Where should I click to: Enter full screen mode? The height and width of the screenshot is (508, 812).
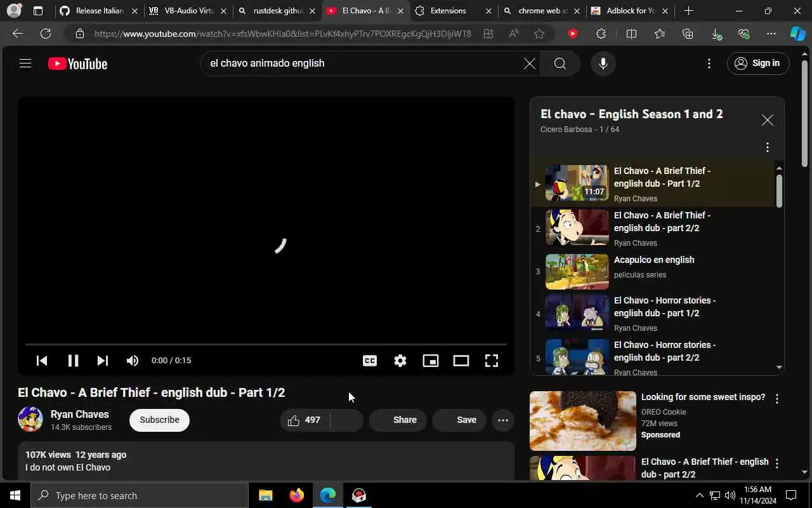coord(492,361)
